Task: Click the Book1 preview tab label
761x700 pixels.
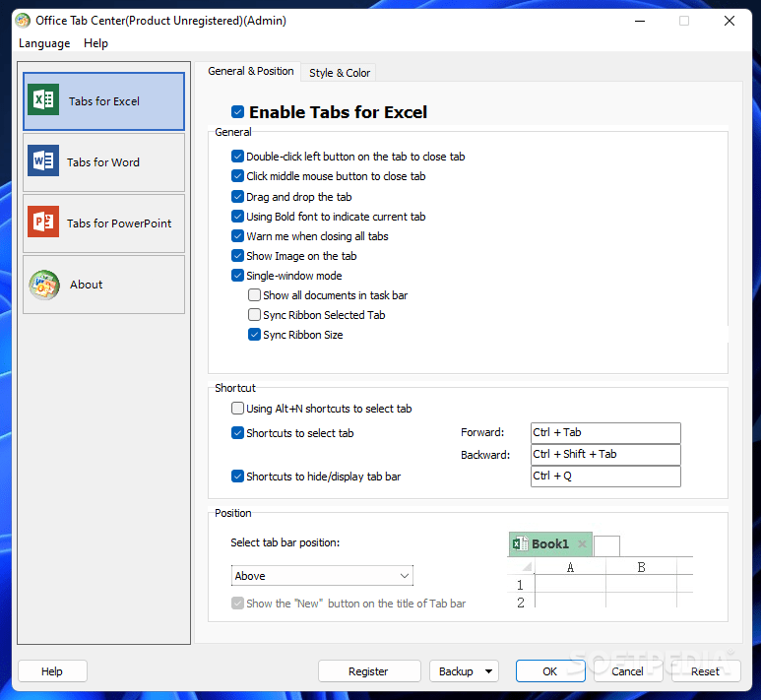Action: click(550, 544)
